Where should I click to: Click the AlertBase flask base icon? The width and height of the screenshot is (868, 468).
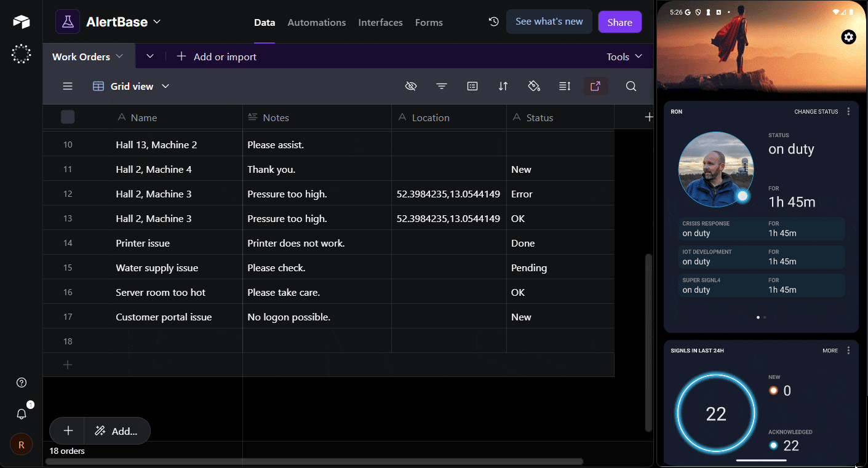pos(68,22)
